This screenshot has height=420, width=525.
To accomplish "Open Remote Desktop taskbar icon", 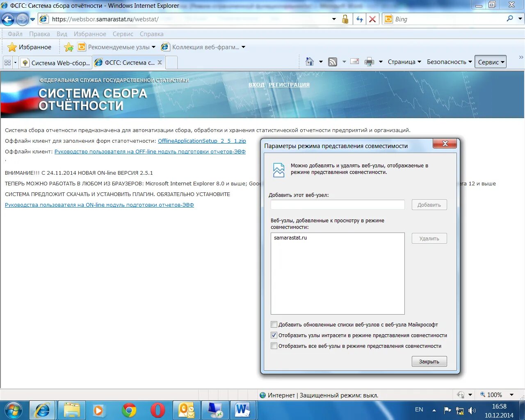I will tap(215, 410).
